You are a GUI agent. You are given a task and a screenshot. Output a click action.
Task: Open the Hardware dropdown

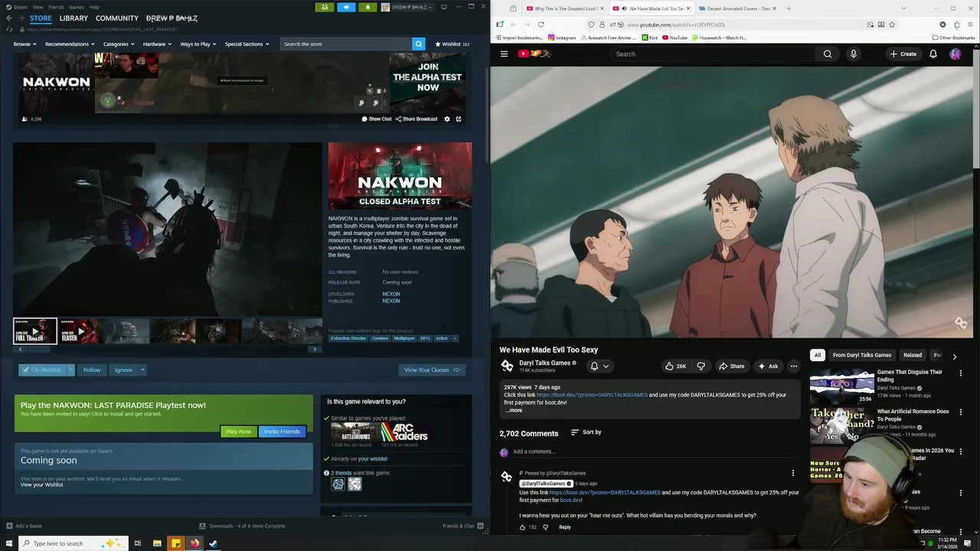[157, 44]
